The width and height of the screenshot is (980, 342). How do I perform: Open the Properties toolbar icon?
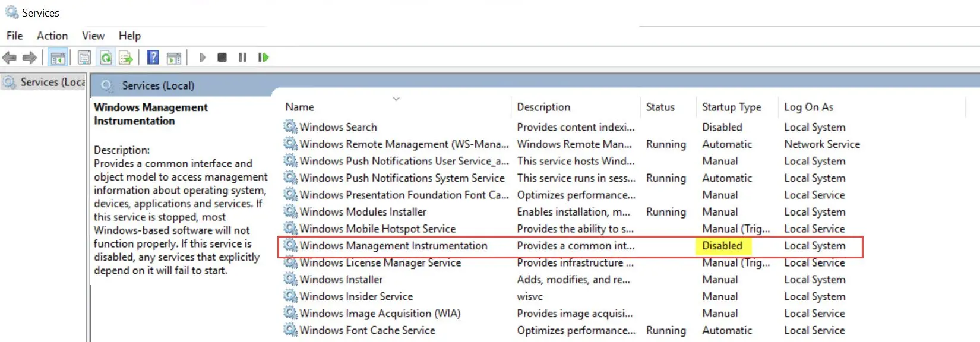tap(84, 58)
